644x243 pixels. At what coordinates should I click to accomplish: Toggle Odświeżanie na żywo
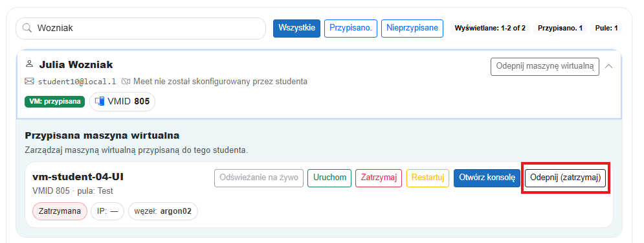[259, 178]
